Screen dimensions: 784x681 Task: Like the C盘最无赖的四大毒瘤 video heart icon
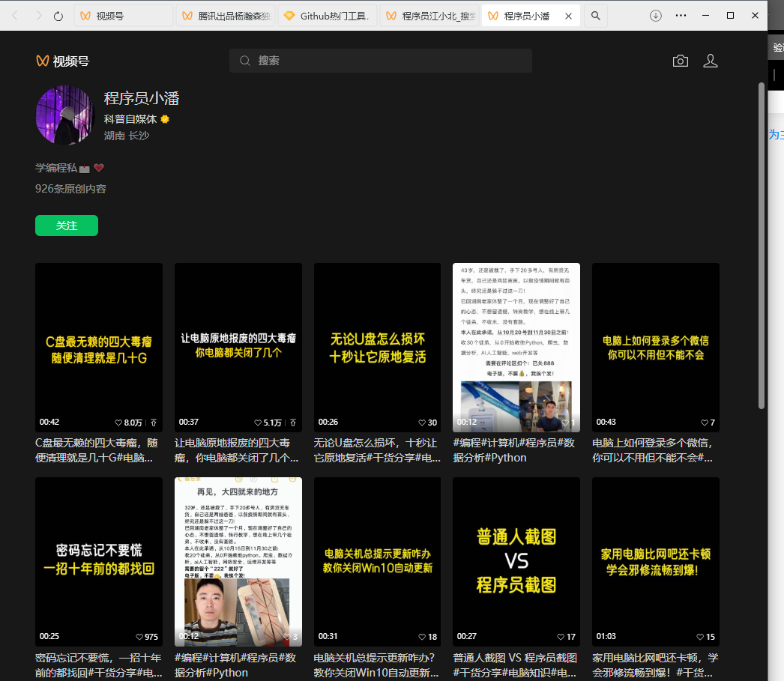point(118,423)
